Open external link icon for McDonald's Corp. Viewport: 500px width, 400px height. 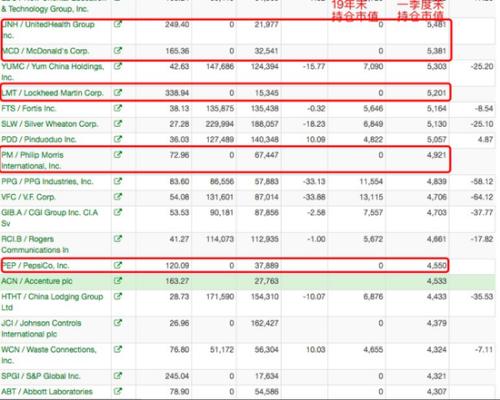click(118, 51)
